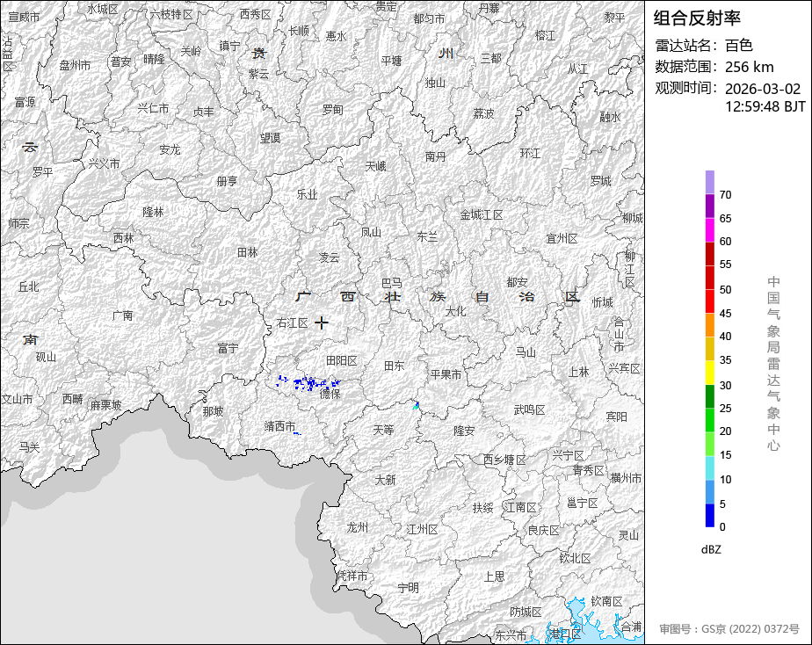Viewport: 812px width, 645px height.
Task: Click the radar station name 百色
Action: coord(738,46)
